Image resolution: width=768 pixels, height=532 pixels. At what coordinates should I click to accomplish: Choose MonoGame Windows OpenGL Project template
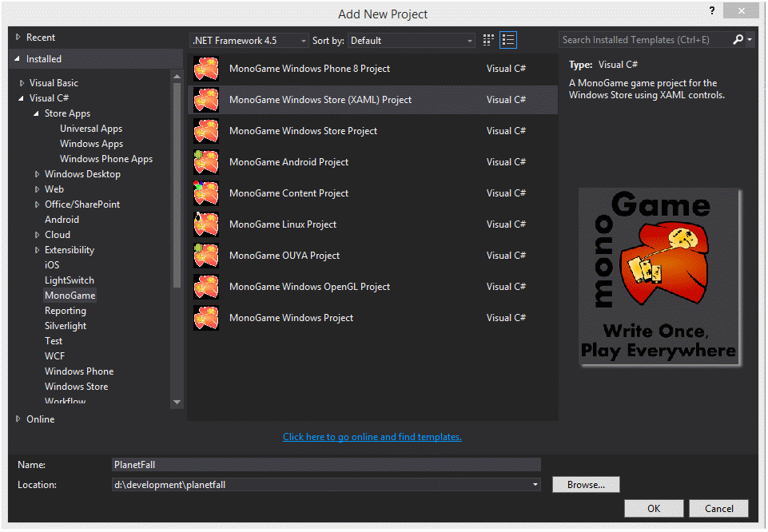pos(372,287)
